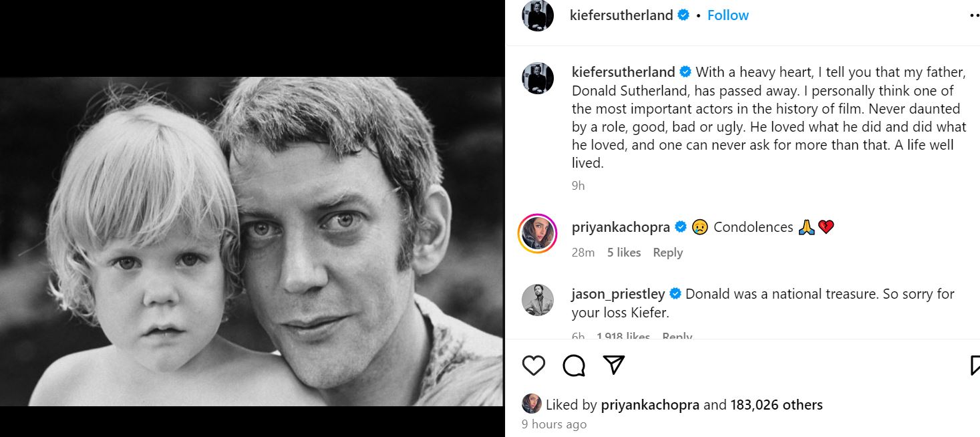Click the header kiefersutherland username
The width and height of the screenshot is (980, 437).
(621, 15)
